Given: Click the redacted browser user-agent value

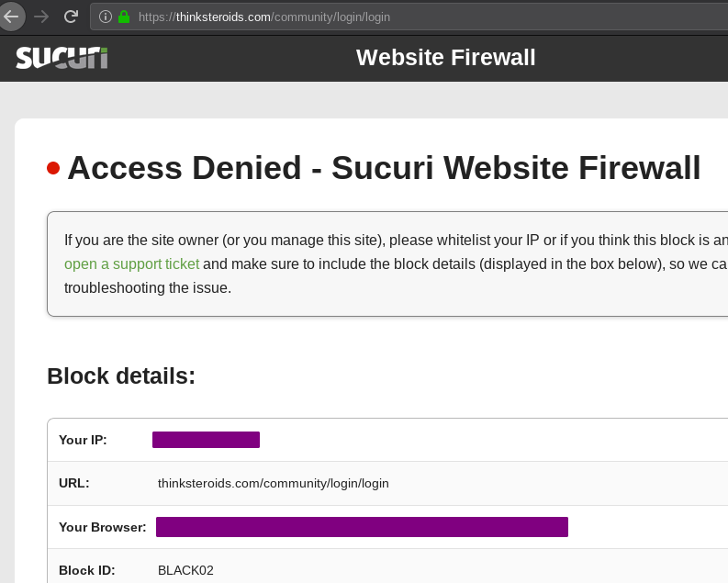Looking at the screenshot, I should (362, 527).
